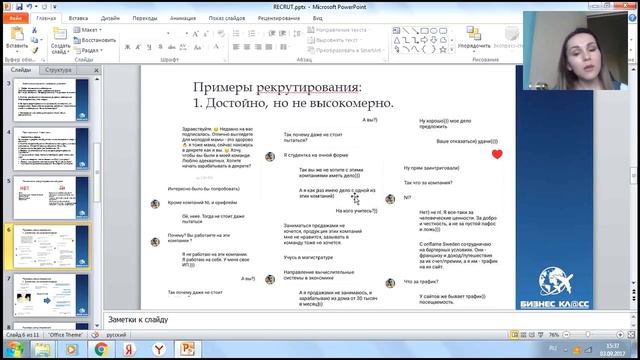Undo the last action
The height and width of the screenshot is (360, 640).
[30, 7]
